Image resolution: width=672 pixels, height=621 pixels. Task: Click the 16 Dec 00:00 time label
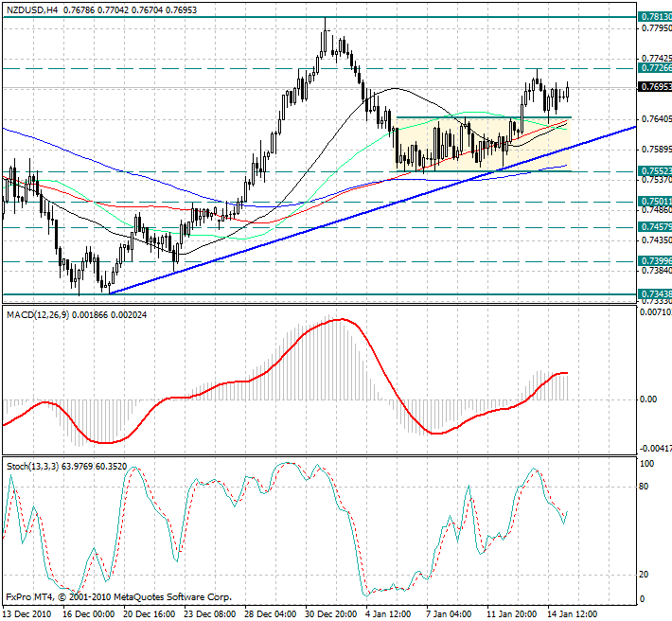(x=88, y=614)
